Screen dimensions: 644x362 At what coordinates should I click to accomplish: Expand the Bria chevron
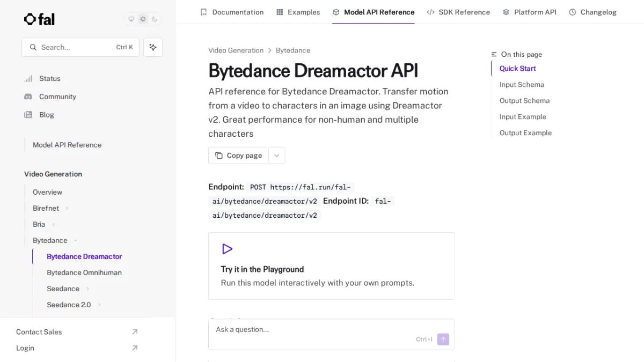pos(53,224)
